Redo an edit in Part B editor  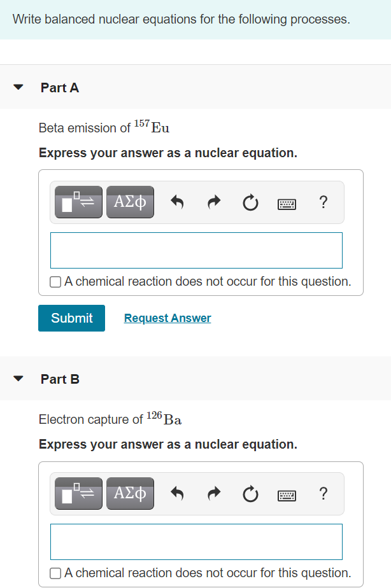click(213, 494)
